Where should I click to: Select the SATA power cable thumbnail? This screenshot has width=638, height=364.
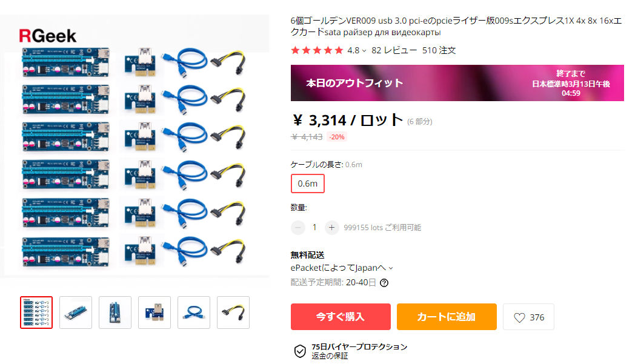(233, 313)
